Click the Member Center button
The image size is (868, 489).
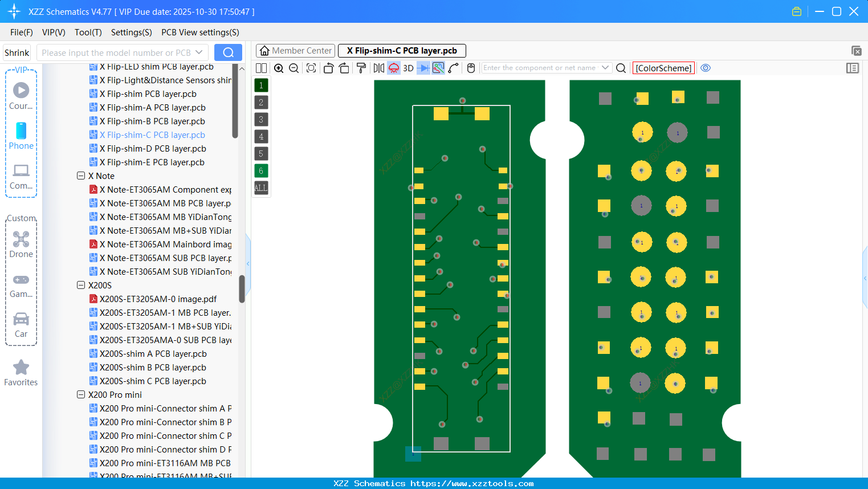(295, 50)
